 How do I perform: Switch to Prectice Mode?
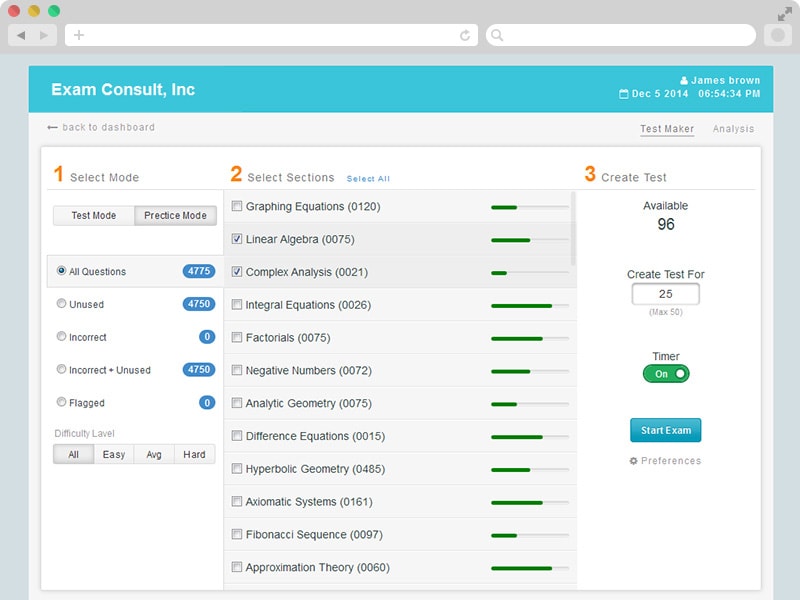click(176, 215)
